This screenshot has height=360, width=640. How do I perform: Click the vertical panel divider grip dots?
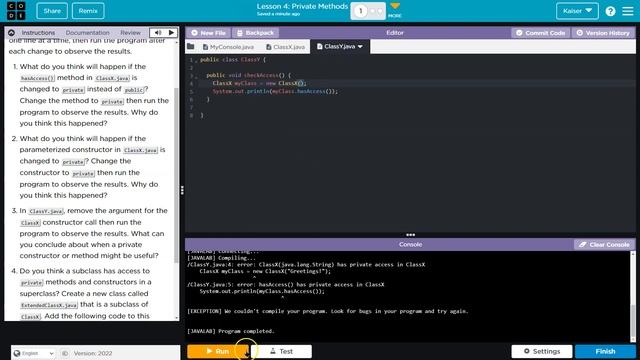pos(182,190)
